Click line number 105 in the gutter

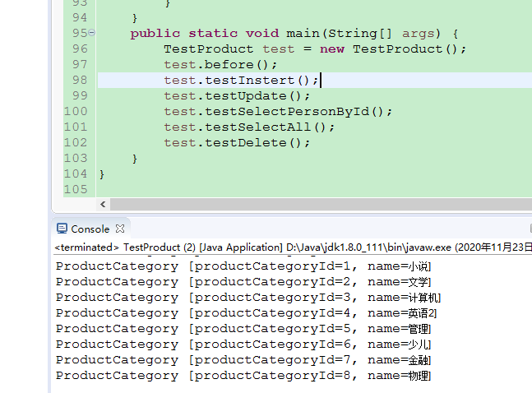[76, 189]
